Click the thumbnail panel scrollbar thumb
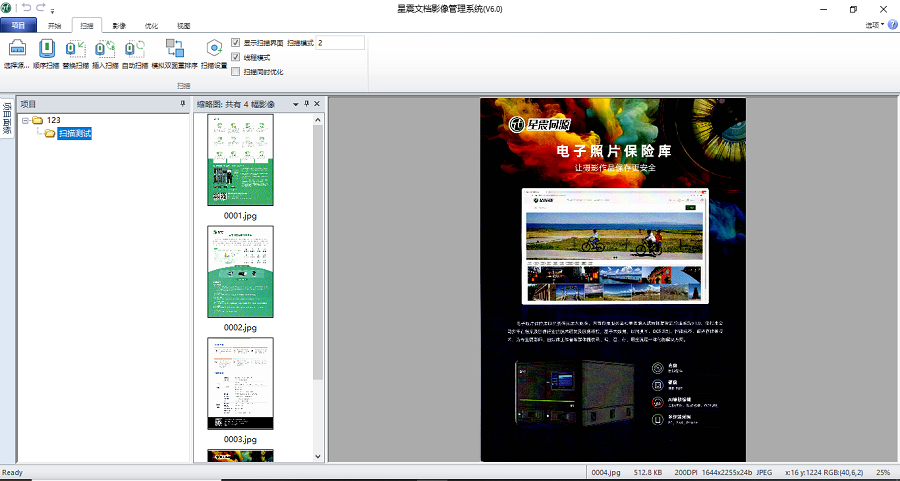Image resolution: width=900 pixels, height=481 pixels. pyautogui.click(x=319, y=252)
